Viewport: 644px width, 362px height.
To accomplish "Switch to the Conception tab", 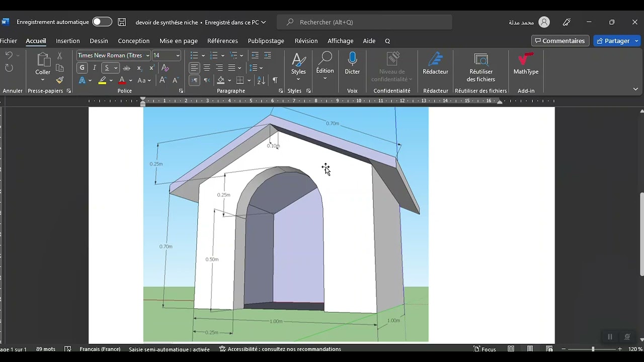I will (133, 41).
